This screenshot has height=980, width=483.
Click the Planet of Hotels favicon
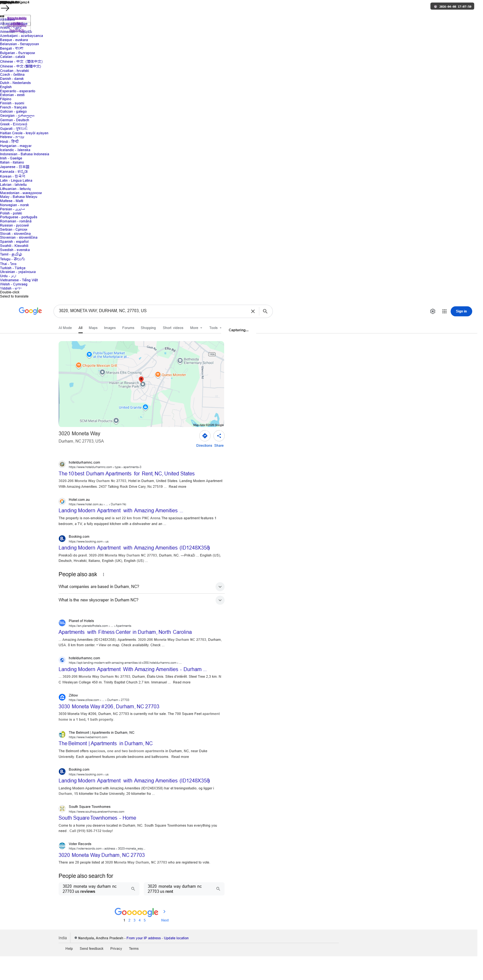point(62,623)
